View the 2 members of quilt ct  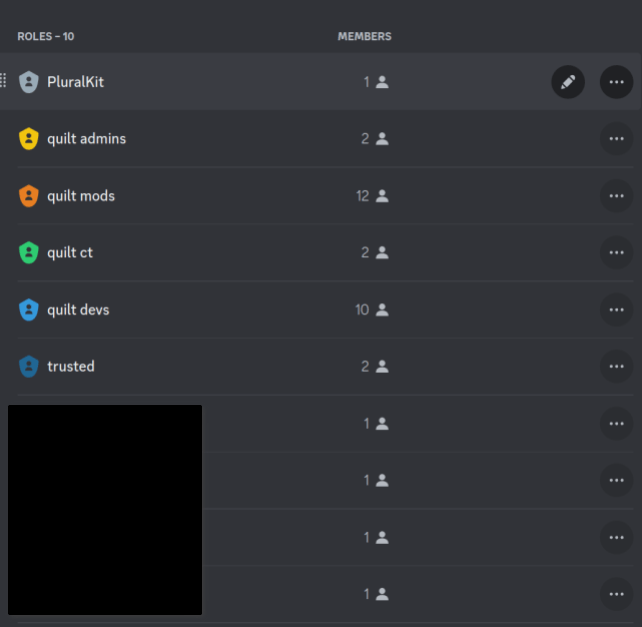(374, 253)
